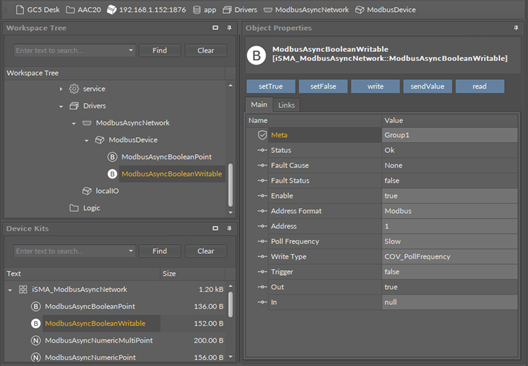The width and height of the screenshot is (528, 366).
Task: Click the Drivers icon in Workspace Tree
Action: [x=74, y=106]
